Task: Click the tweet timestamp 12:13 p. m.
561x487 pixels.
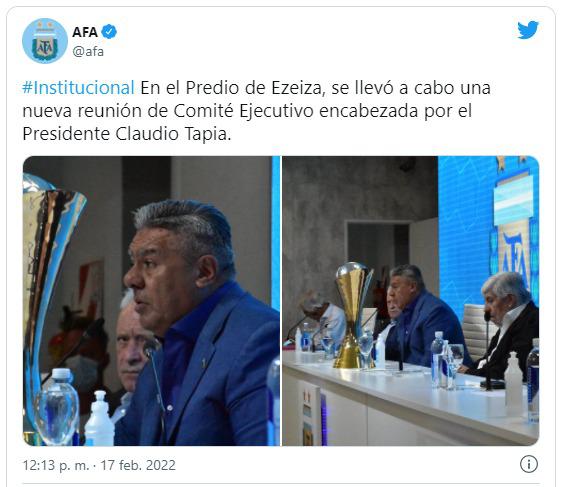Action: [56, 465]
